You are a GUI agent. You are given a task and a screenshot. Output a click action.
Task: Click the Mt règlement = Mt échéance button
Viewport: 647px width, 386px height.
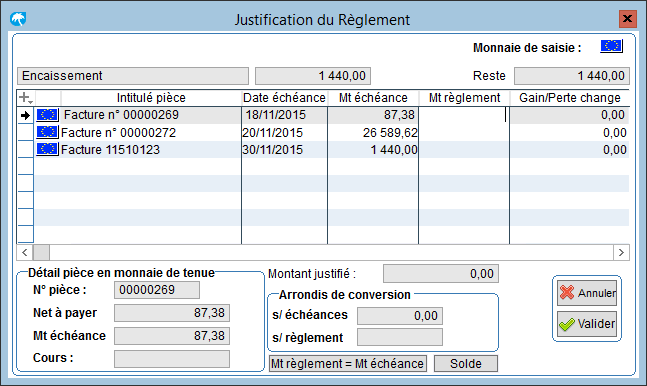[x=347, y=364]
